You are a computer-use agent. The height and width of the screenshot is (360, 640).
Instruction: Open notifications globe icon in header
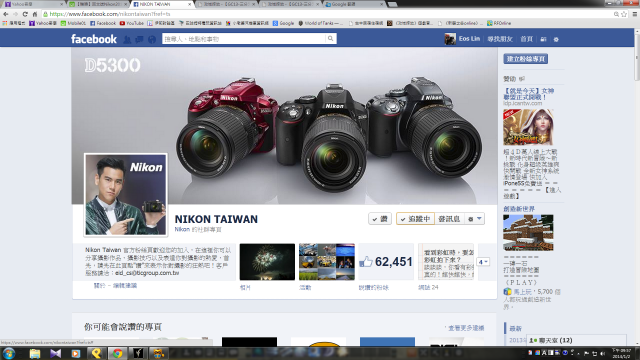tap(152, 39)
